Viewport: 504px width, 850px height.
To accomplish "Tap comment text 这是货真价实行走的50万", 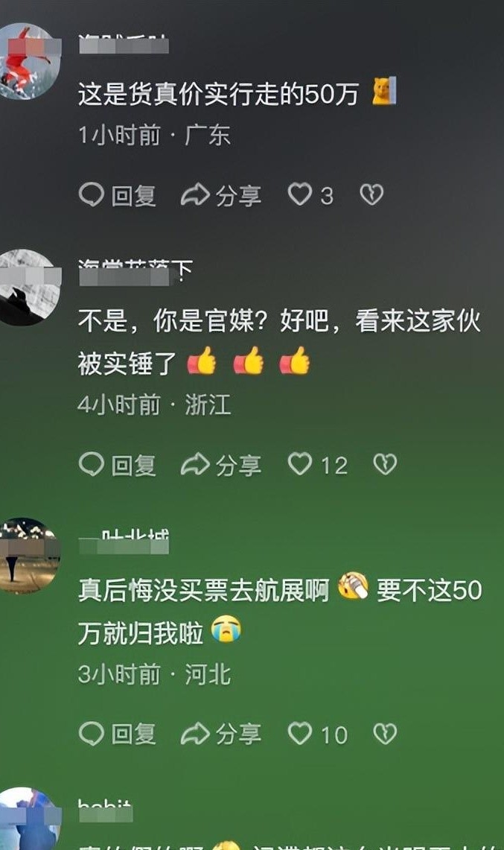I will (218, 94).
